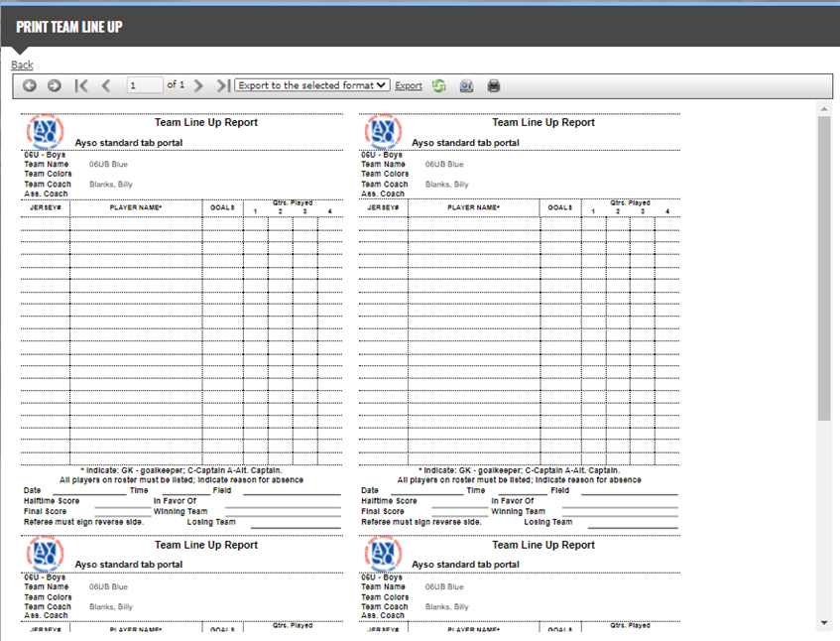
Task: Click the Print Team Line Up heading
Action: 69,27
